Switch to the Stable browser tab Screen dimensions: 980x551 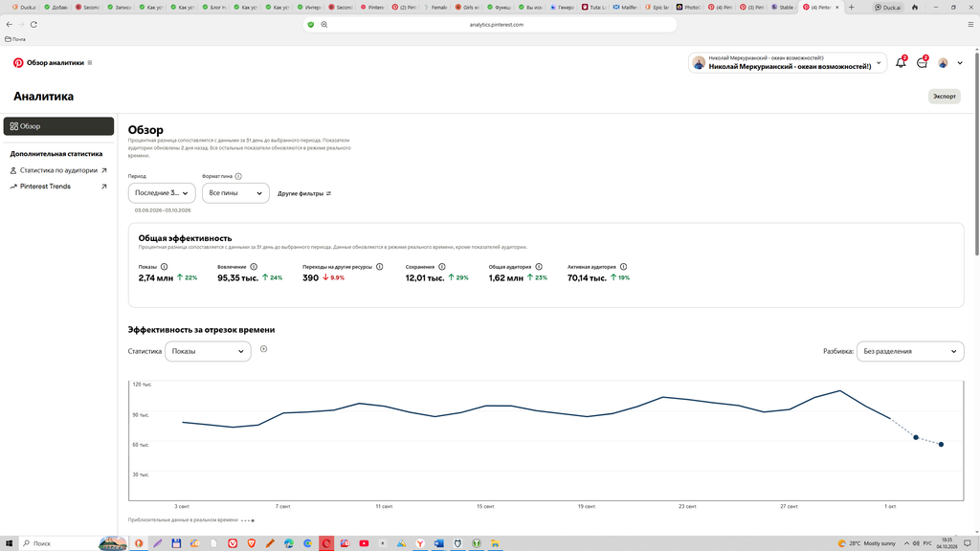[783, 8]
